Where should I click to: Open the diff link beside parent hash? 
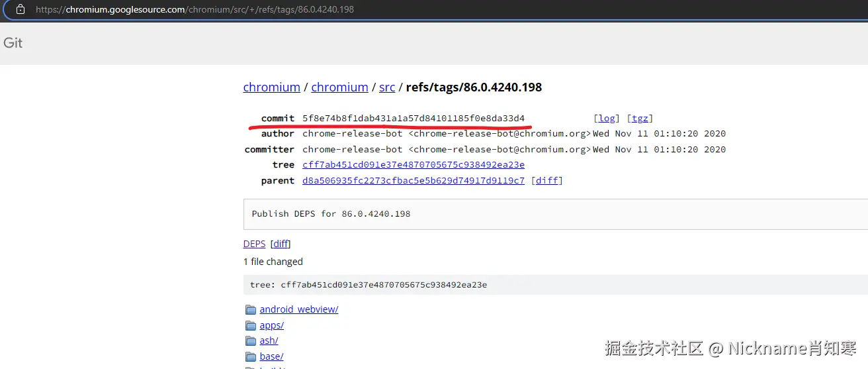547,181
